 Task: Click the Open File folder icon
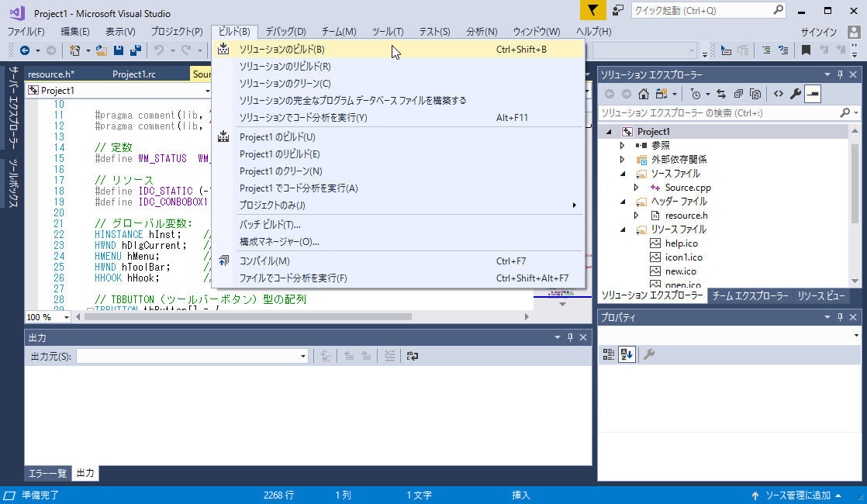pyautogui.click(x=101, y=50)
